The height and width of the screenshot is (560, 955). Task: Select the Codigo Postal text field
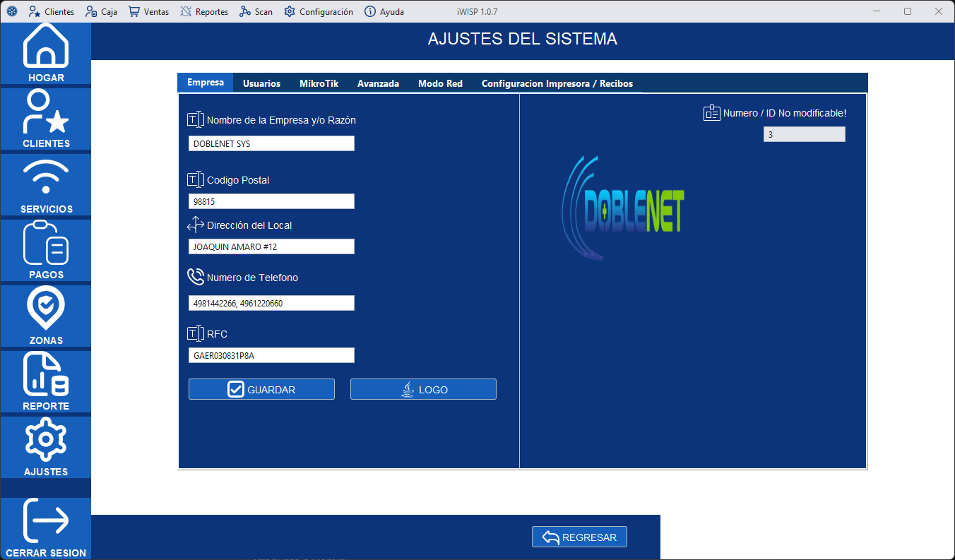[271, 201]
